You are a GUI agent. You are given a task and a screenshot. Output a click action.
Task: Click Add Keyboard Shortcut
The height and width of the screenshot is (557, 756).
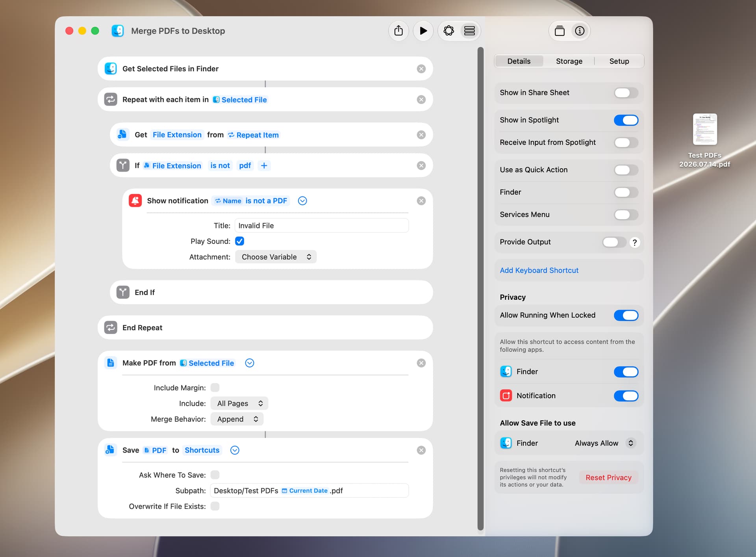click(x=539, y=270)
